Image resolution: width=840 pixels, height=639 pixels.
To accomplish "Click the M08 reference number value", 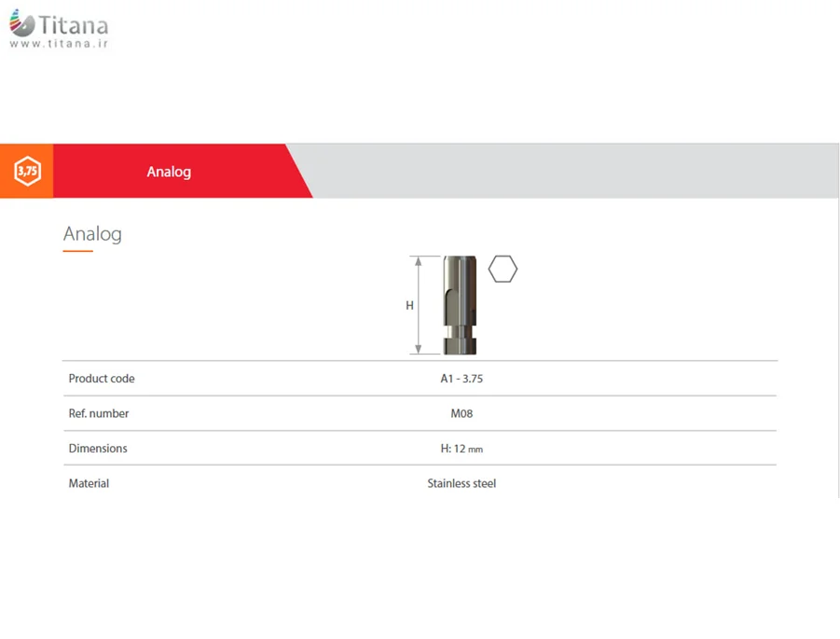I will tap(461, 413).
